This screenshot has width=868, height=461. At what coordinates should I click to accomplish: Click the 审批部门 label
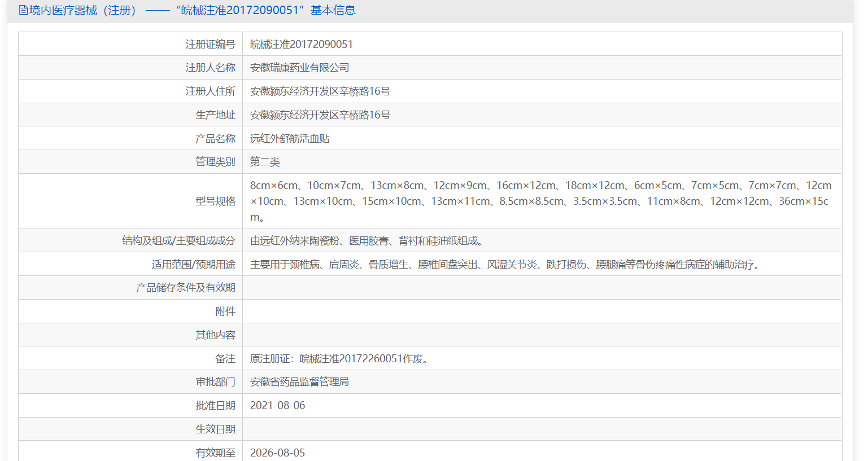tap(216, 382)
